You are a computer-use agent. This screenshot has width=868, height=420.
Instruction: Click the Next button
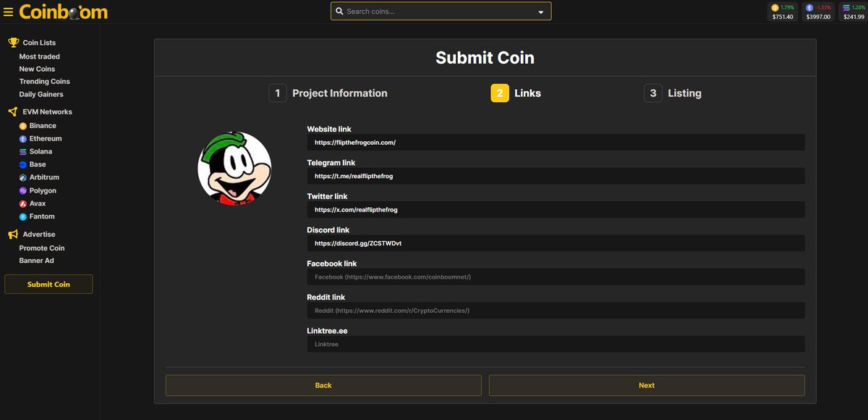pos(647,385)
